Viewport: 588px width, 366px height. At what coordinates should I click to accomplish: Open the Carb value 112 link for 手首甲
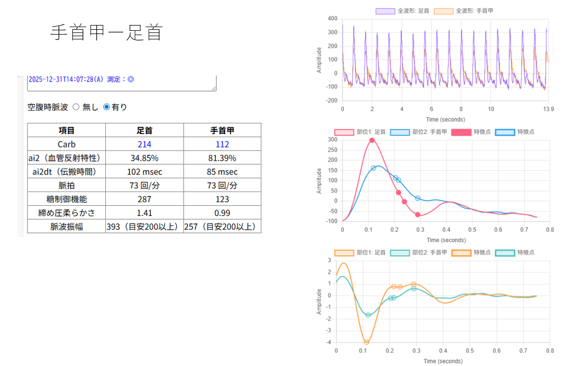click(222, 144)
